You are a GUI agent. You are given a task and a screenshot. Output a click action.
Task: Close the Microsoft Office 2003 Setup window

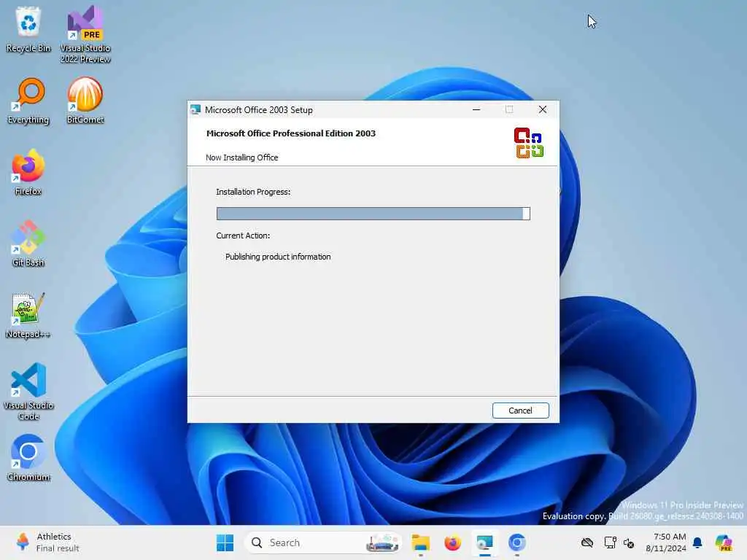pos(542,109)
